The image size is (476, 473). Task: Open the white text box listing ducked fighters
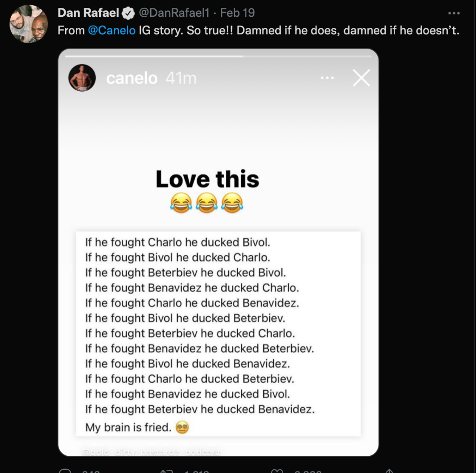pos(218,334)
